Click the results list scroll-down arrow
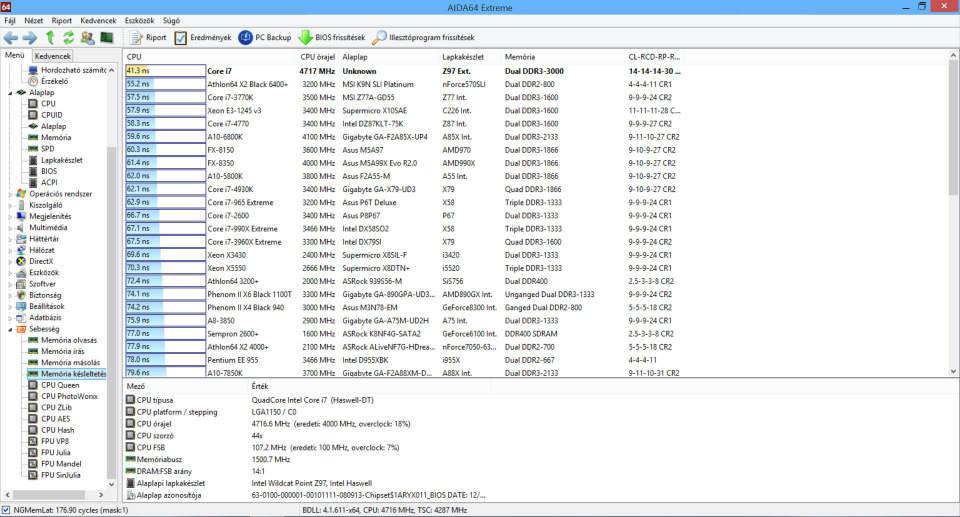The width and height of the screenshot is (960, 517). 953,371
